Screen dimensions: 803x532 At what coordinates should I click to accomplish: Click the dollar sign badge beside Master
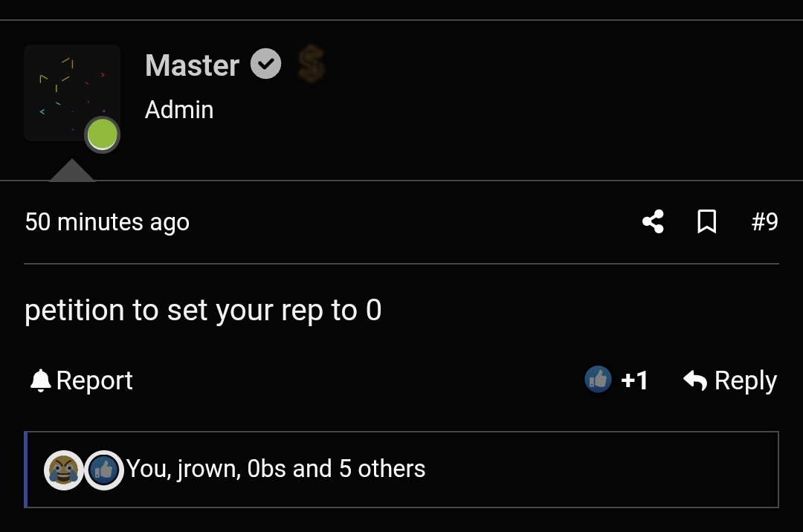(x=311, y=64)
